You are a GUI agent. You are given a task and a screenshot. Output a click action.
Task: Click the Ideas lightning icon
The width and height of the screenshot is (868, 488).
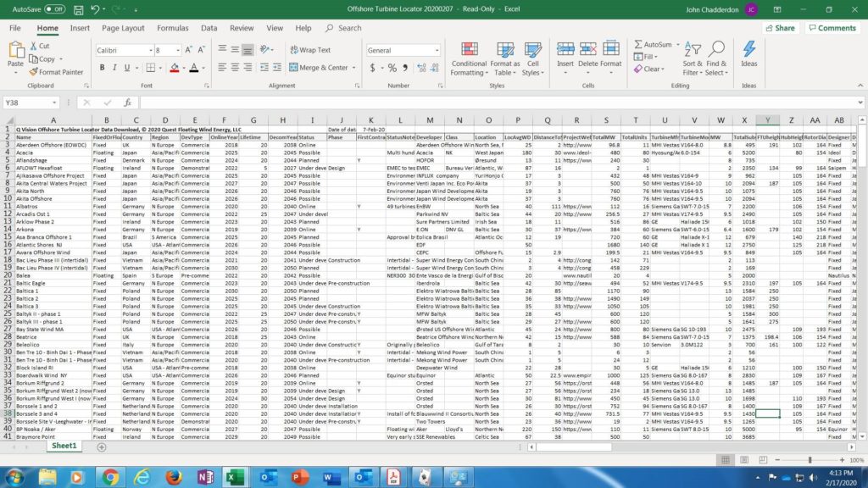[749, 48]
